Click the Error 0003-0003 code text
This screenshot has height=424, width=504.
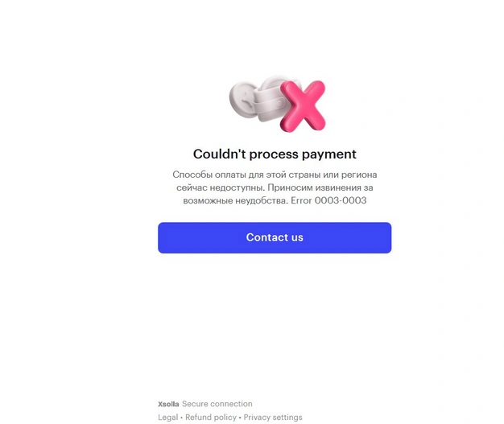tap(328, 200)
